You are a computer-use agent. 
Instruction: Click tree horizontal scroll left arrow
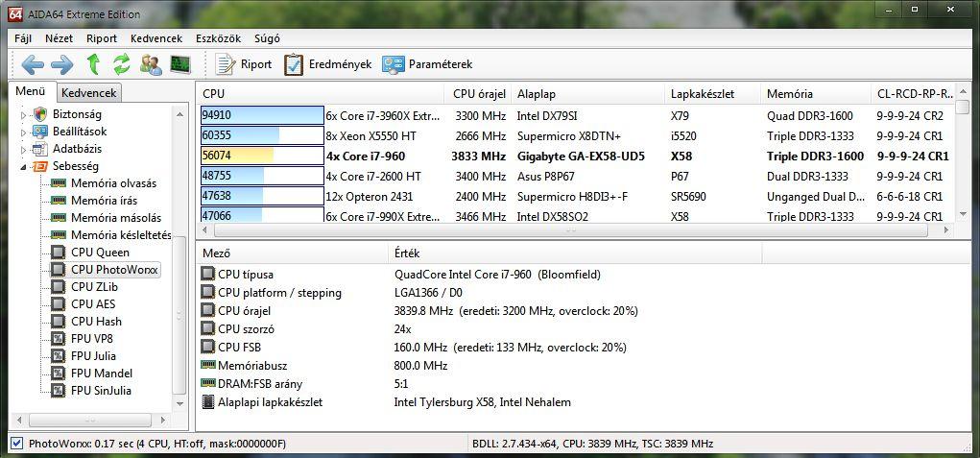click(x=19, y=420)
